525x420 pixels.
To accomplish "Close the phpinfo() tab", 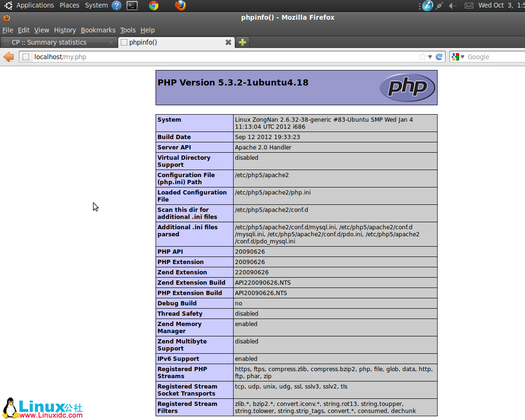I will [228, 42].
